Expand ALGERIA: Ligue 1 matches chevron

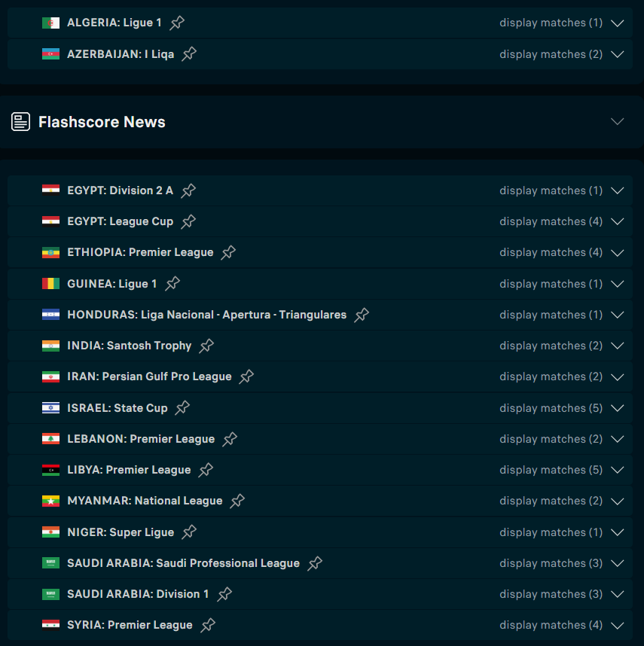point(617,23)
